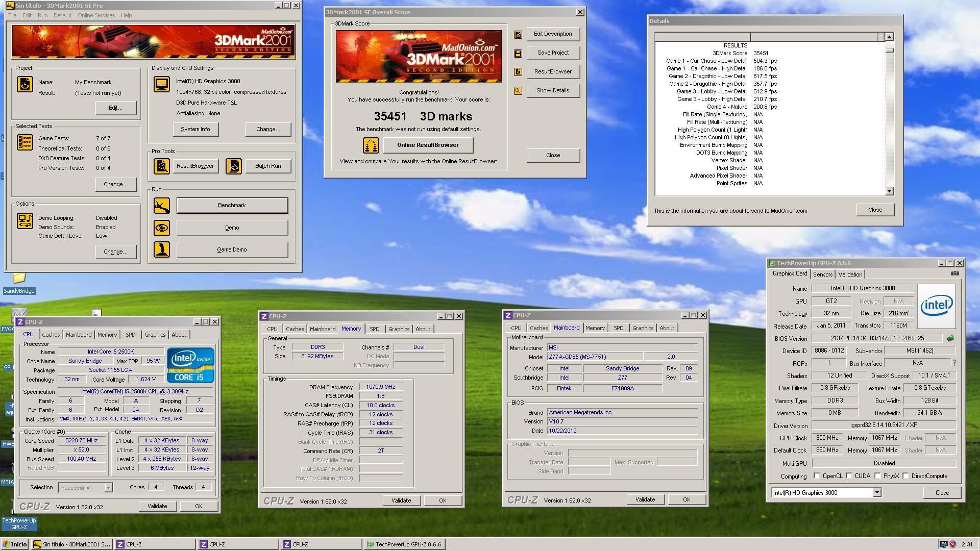This screenshot has width=980, height=551.
Task: Click the System Info button
Action: pos(195,129)
